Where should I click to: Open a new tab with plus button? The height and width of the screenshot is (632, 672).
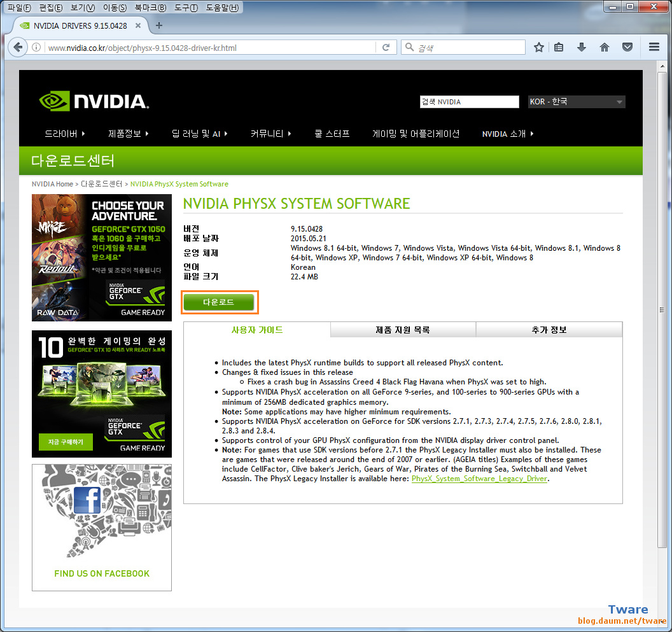(x=159, y=25)
